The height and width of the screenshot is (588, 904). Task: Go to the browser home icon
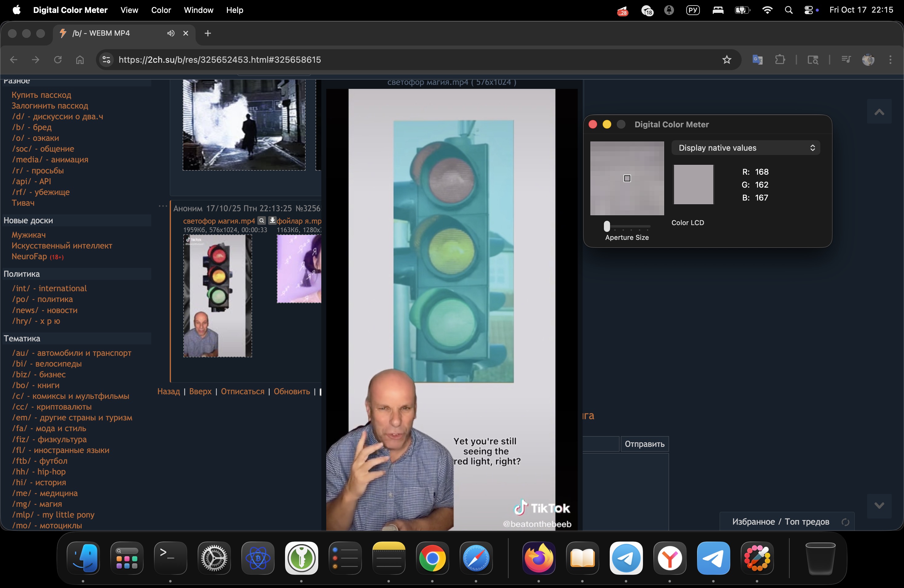80,60
